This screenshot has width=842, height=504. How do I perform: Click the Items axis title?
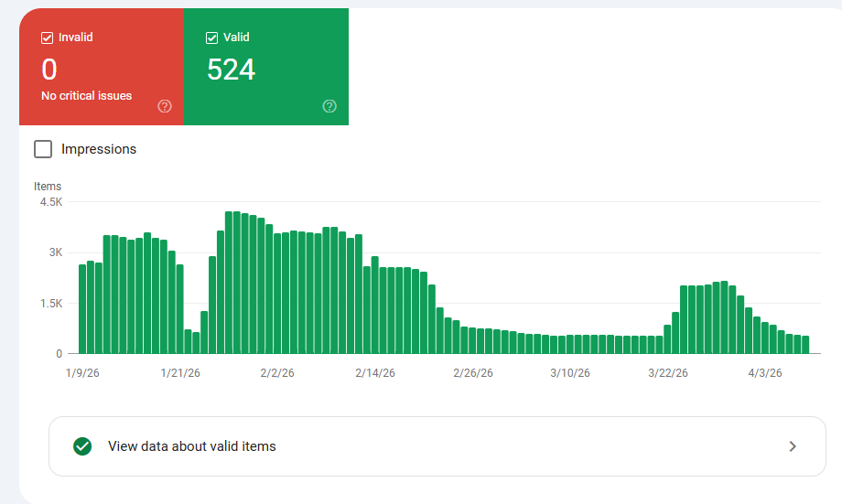(48, 187)
